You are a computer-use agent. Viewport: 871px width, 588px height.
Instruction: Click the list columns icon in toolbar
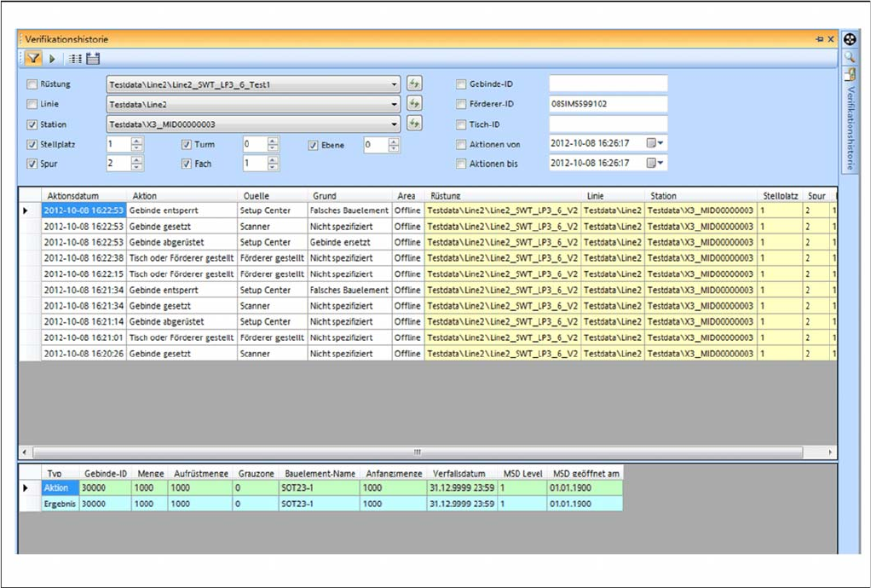click(x=75, y=59)
